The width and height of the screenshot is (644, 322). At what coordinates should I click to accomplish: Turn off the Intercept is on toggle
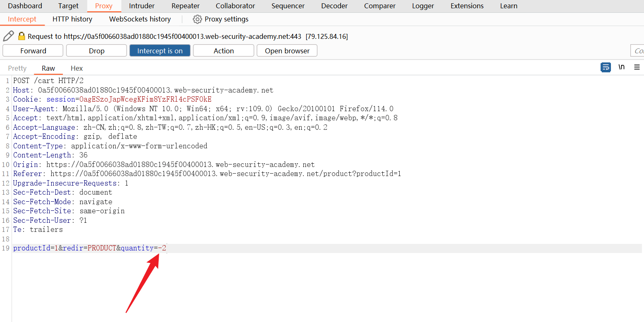coord(160,51)
